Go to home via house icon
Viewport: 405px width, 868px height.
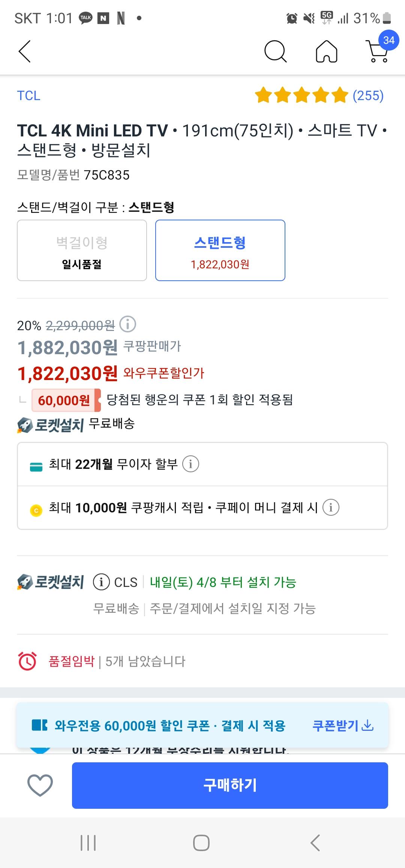pyautogui.click(x=327, y=51)
